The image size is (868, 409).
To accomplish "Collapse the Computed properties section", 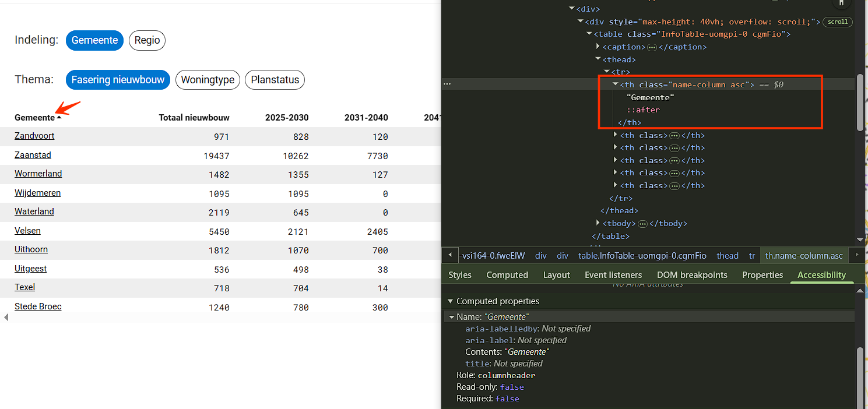I will (x=450, y=301).
